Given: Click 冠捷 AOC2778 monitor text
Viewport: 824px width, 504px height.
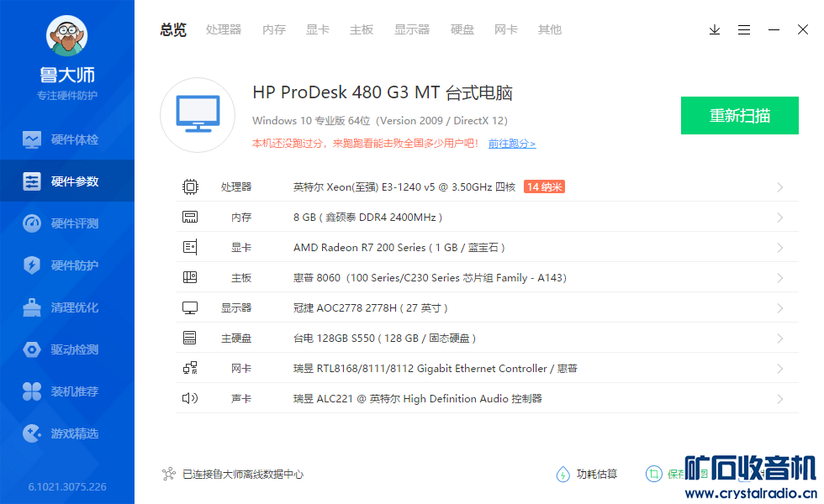Looking at the screenshot, I should [x=371, y=307].
